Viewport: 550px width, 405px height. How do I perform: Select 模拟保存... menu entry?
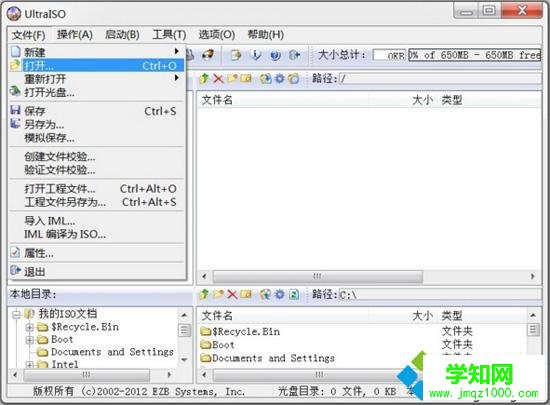click(97, 138)
